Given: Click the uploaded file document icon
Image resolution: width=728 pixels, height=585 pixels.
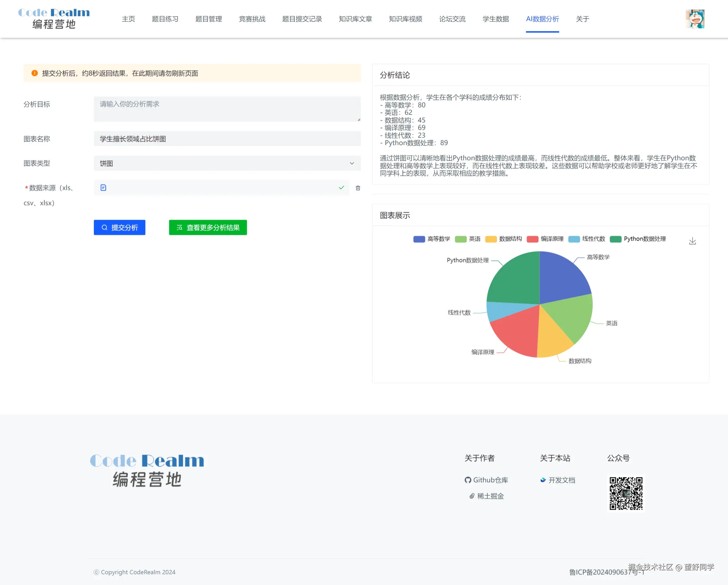Looking at the screenshot, I should pos(103,187).
